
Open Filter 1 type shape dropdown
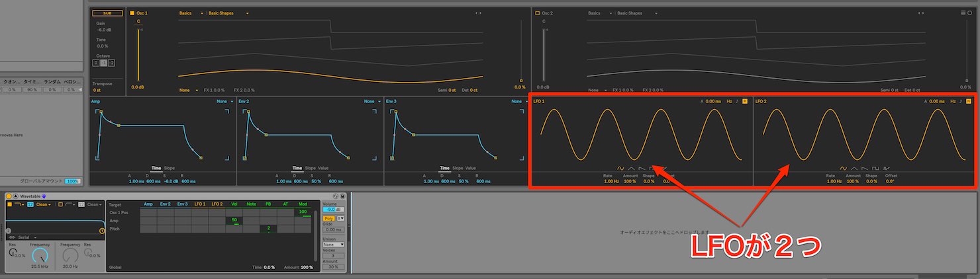(19, 204)
